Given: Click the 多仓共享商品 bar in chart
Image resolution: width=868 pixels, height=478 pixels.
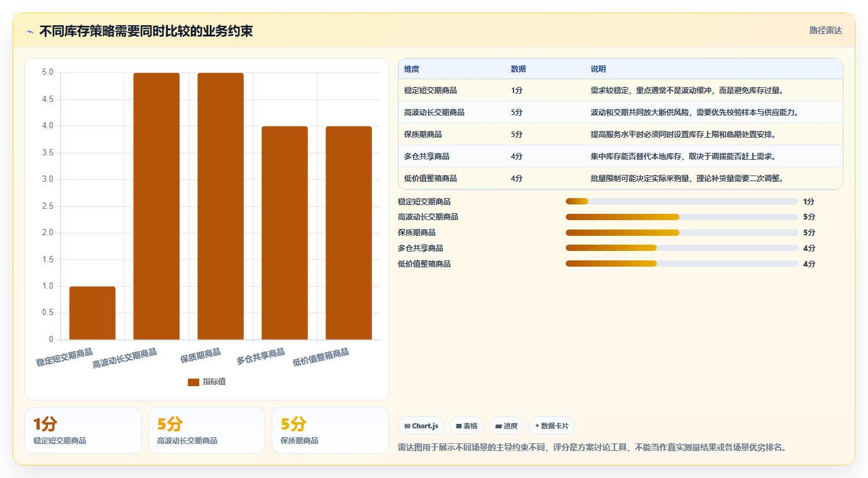Looking at the screenshot, I should (285, 233).
